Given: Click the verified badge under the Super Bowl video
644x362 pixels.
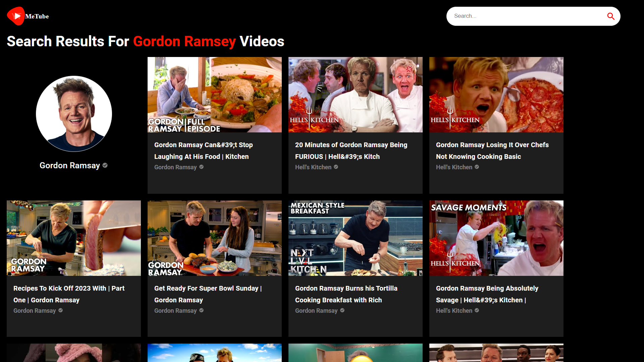Looking at the screenshot, I should tap(201, 310).
